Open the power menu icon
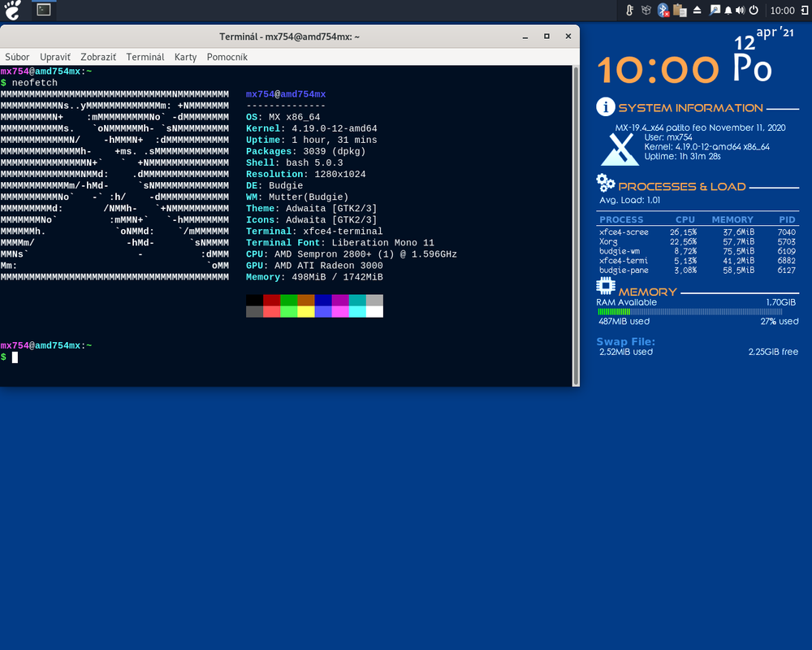 pyautogui.click(x=754, y=10)
